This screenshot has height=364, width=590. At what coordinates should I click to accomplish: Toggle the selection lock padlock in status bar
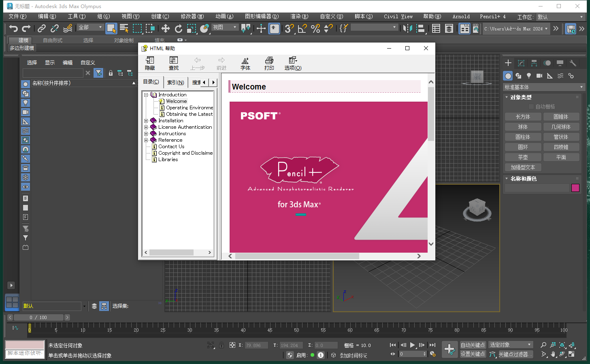[222, 345]
